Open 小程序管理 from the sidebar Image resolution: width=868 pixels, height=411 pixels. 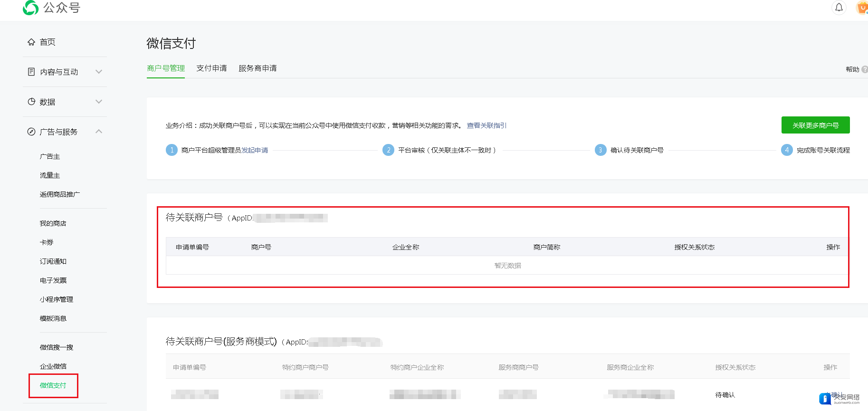point(57,299)
